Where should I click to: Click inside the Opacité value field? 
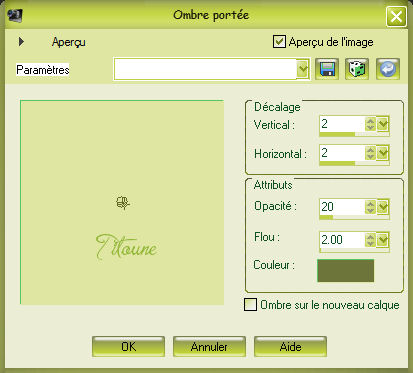pos(342,207)
